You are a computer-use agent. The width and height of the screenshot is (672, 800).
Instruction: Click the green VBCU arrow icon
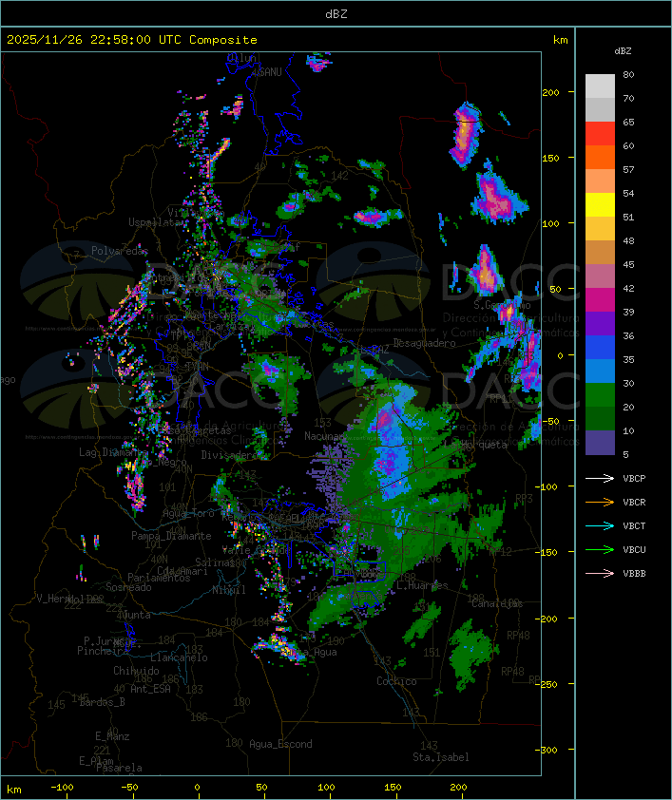[x=600, y=549]
